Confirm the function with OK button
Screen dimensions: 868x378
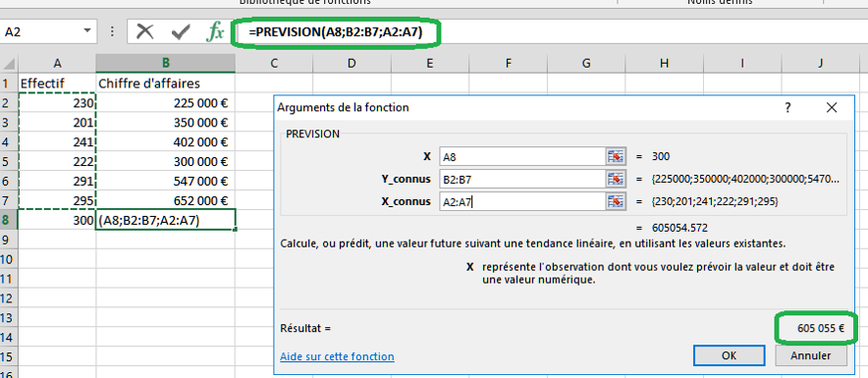729,355
